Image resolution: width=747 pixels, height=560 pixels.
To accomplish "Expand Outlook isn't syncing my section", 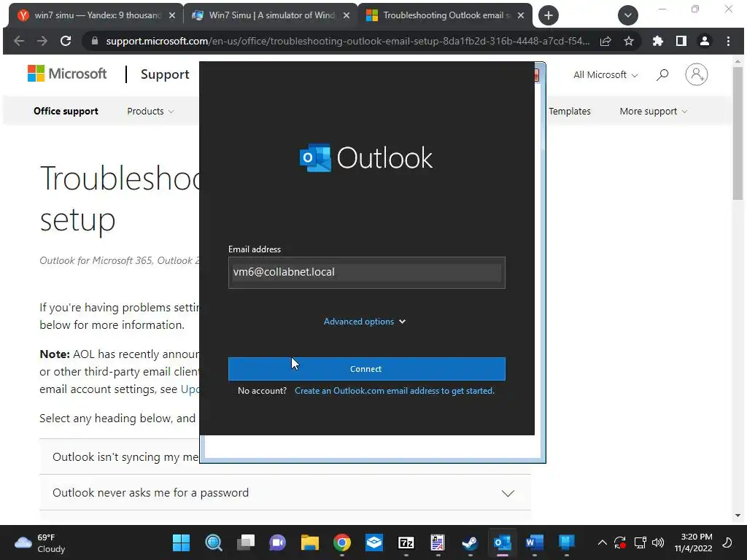I will (119, 457).
